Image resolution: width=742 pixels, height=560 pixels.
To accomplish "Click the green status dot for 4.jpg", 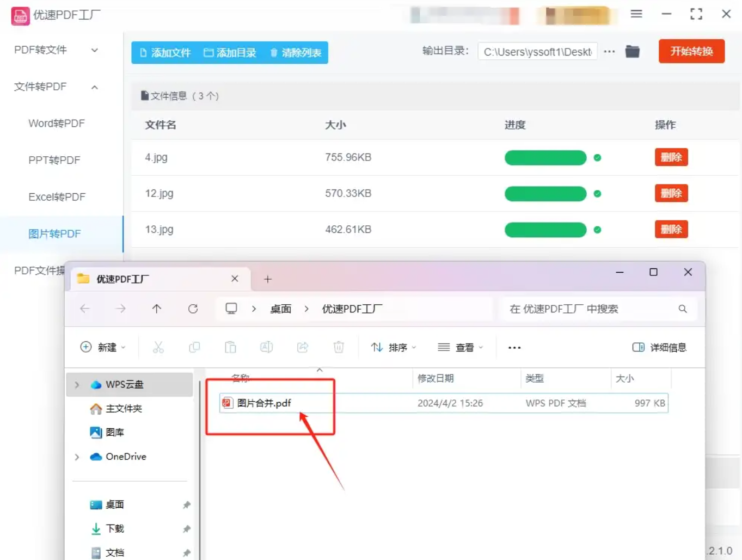I will point(597,158).
